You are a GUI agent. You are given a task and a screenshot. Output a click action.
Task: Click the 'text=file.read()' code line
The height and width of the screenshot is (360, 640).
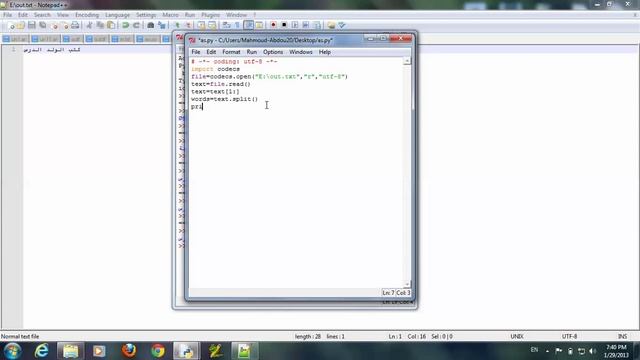(x=221, y=84)
